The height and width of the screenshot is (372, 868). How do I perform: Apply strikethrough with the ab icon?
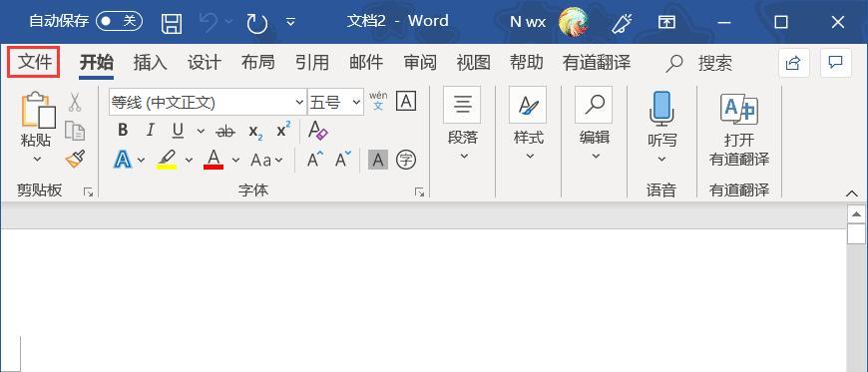(224, 132)
